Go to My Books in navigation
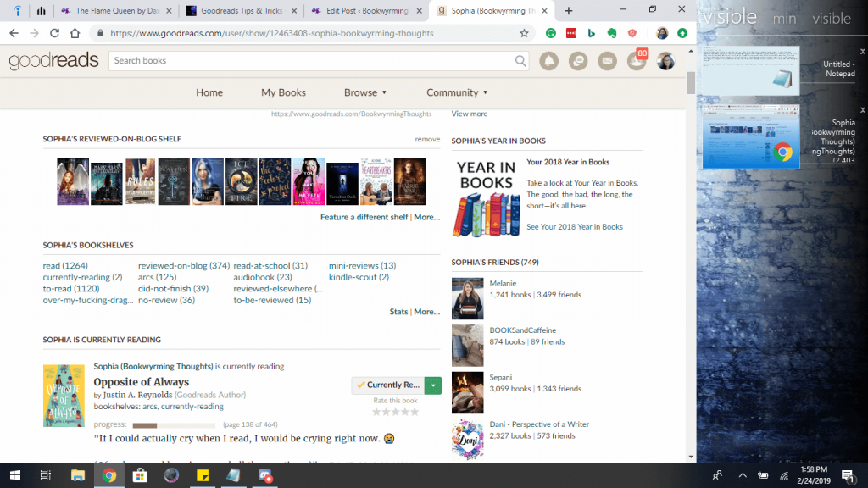This screenshot has width=868, height=488. tap(283, 92)
